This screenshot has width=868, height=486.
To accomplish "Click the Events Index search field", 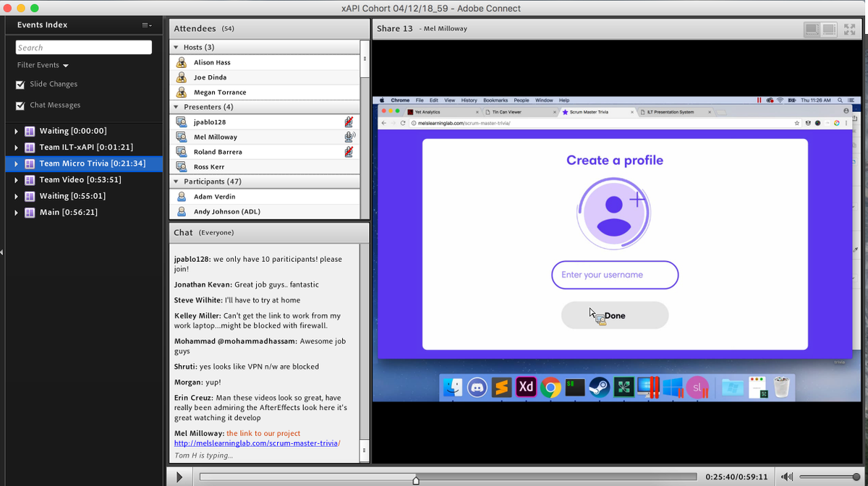I will 84,47.
